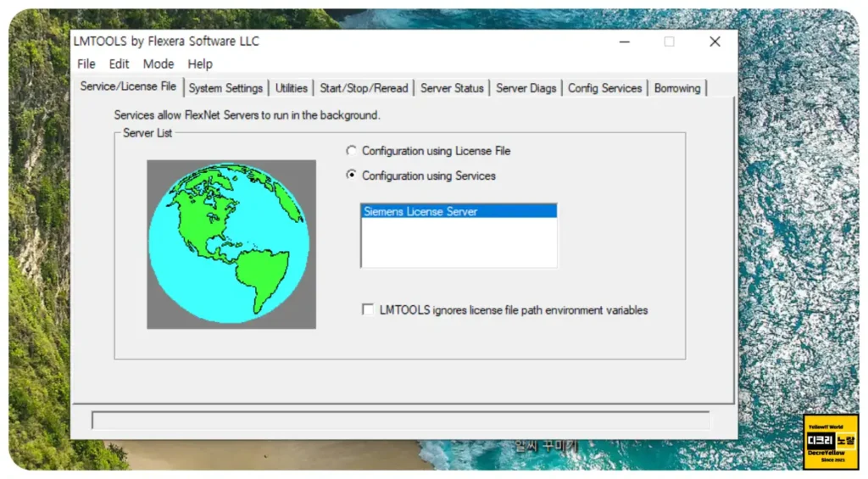This screenshot has width=868, height=479.
Task: Switch to the System Settings tab
Action: (225, 88)
